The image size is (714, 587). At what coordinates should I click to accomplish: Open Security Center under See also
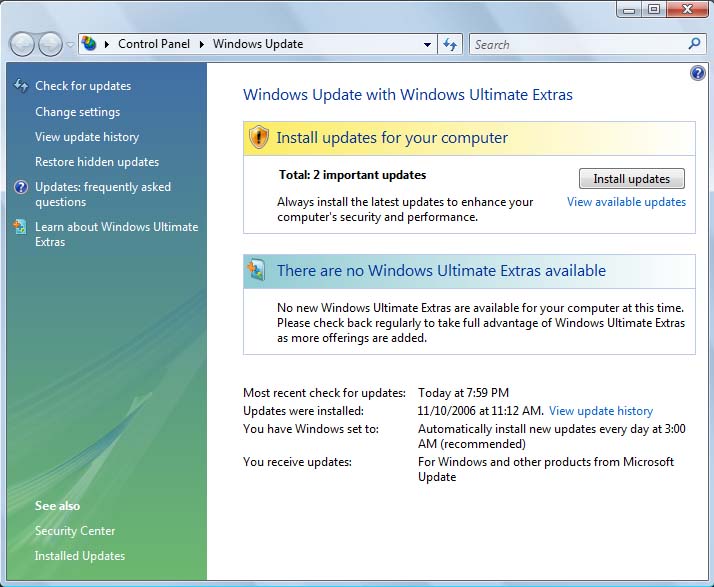click(x=75, y=531)
